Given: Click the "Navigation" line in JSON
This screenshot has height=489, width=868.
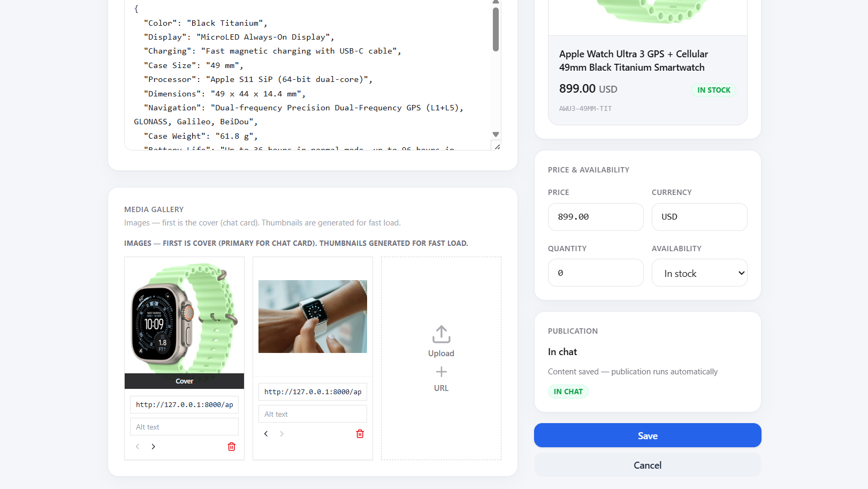Looking at the screenshot, I should point(299,115).
